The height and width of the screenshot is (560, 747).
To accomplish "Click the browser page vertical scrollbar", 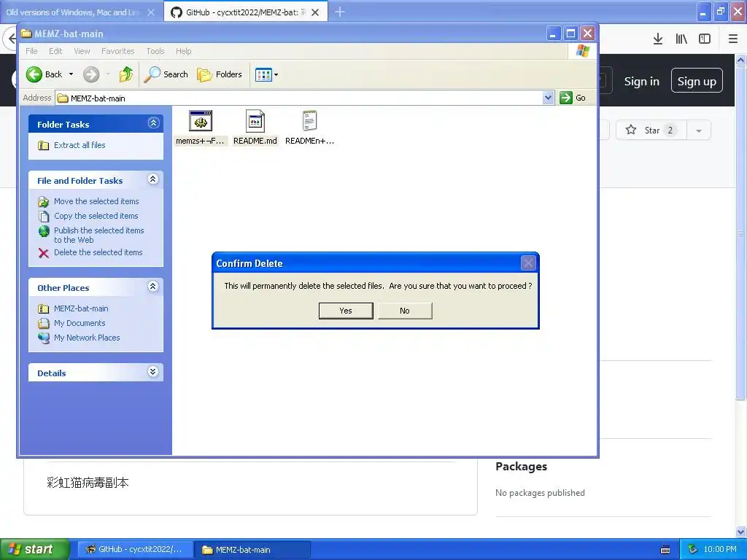I will 741,233.
